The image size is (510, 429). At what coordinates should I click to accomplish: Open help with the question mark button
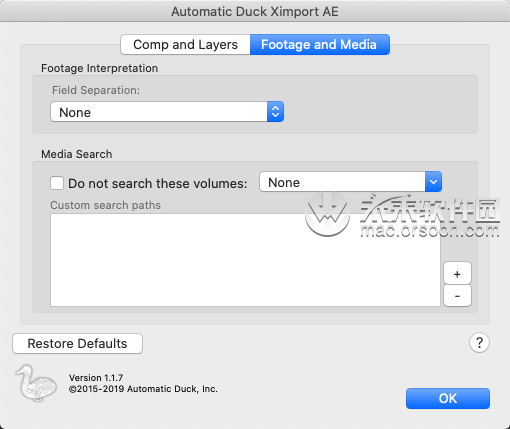[479, 343]
